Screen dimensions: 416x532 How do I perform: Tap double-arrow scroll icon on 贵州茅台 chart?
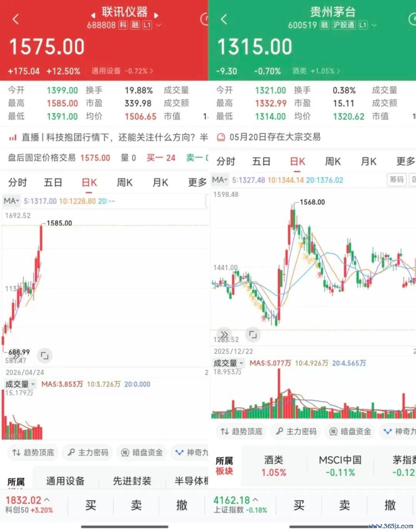tap(224, 334)
